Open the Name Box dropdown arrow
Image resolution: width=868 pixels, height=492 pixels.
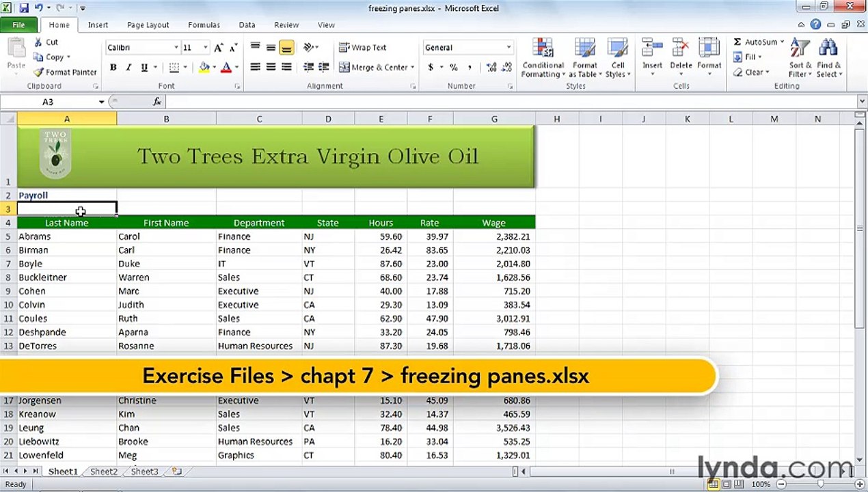coord(101,102)
